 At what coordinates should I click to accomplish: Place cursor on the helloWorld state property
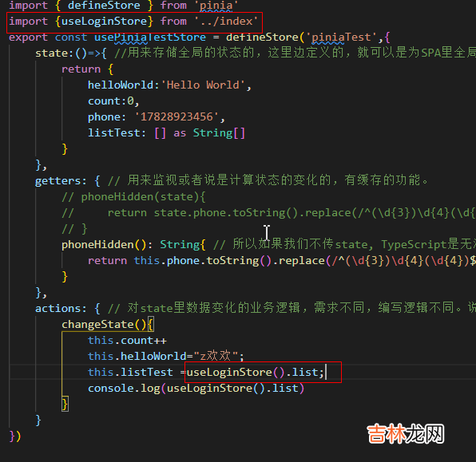tap(121, 85)
